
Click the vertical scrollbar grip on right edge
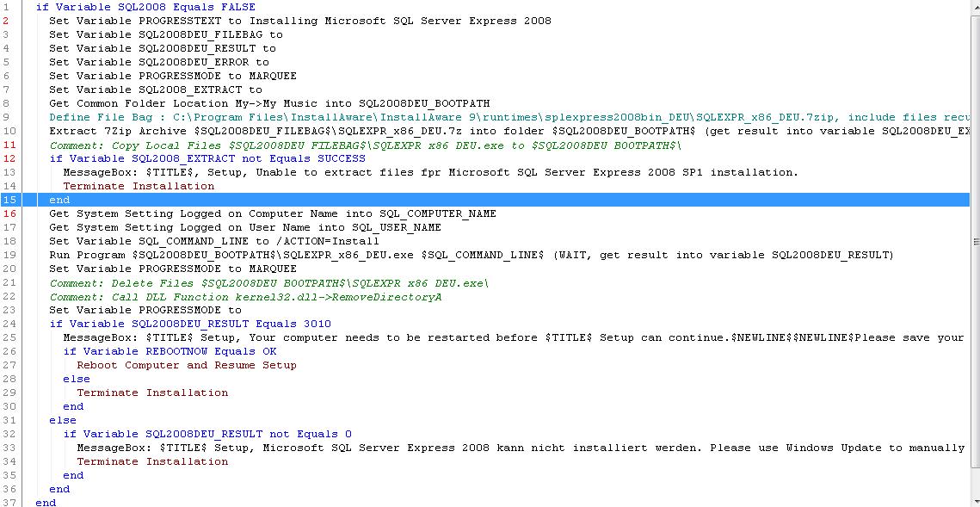[976, 241]
